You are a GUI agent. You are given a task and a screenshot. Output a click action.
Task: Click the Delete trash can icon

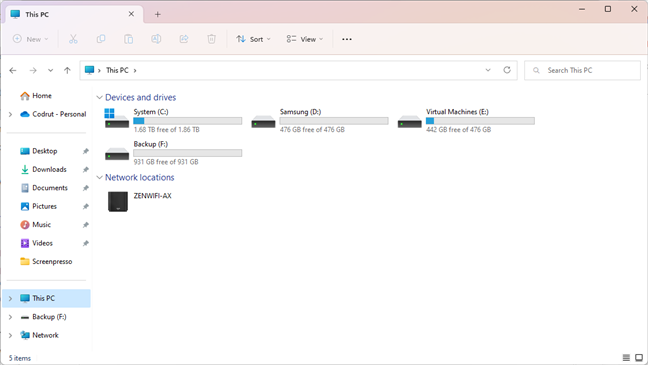(x=211, y=39)
